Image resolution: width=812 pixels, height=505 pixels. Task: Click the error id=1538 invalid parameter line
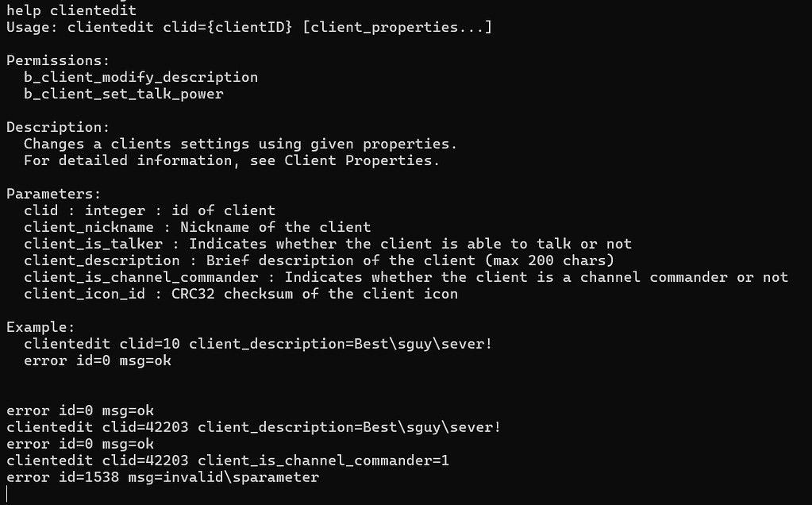click(x=163, y=477)
